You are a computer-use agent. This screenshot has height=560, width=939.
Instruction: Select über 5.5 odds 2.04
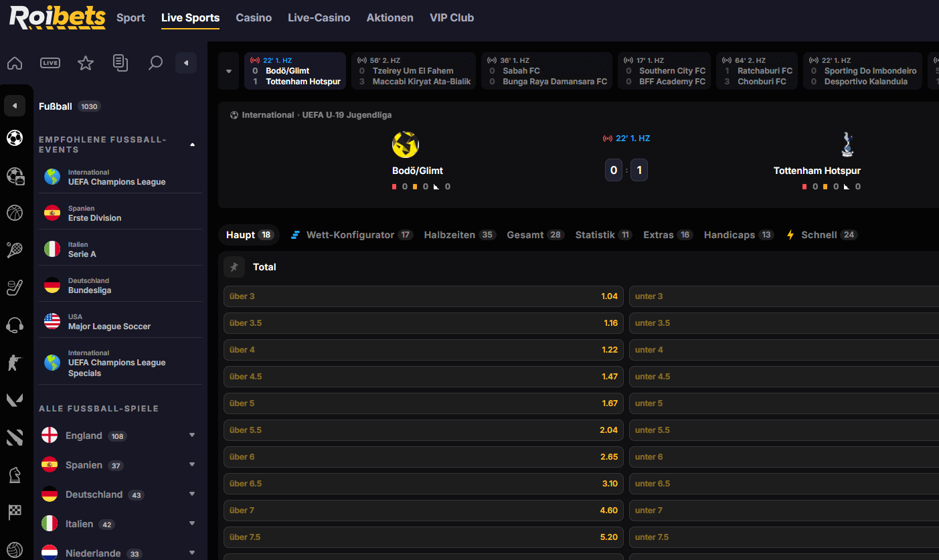423,430
